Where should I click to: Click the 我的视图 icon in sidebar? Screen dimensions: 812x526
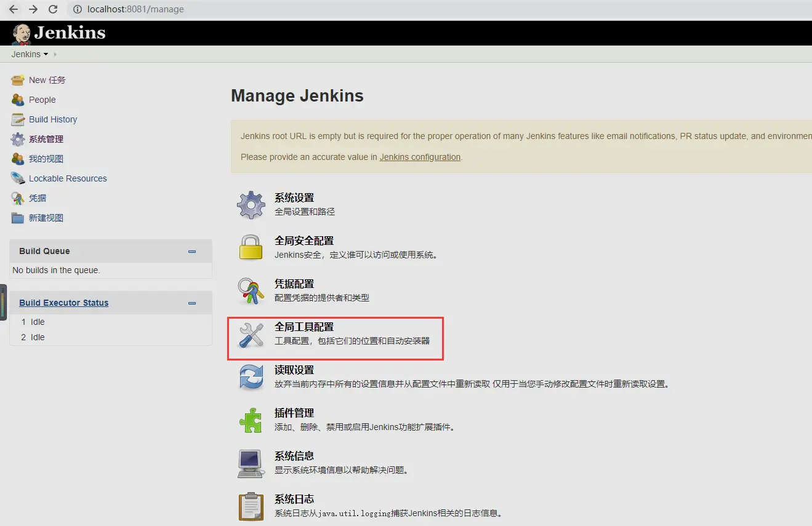[x=18, y=159]
